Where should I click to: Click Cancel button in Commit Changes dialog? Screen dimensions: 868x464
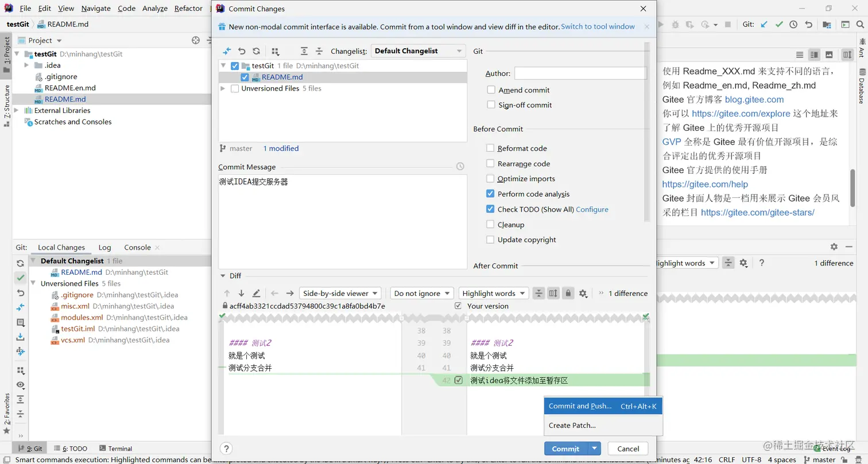pos(628,449)
